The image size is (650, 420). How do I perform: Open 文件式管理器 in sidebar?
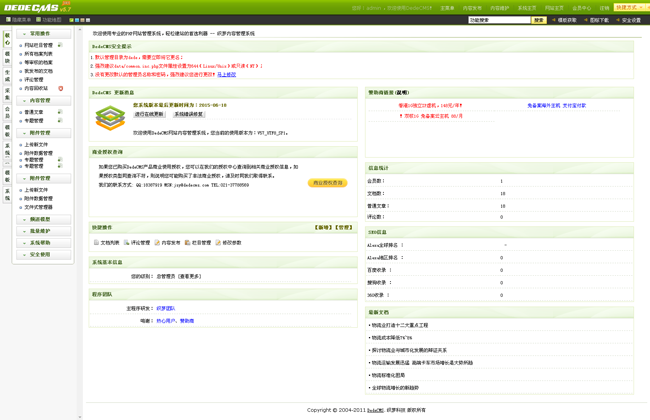[38, 207]
